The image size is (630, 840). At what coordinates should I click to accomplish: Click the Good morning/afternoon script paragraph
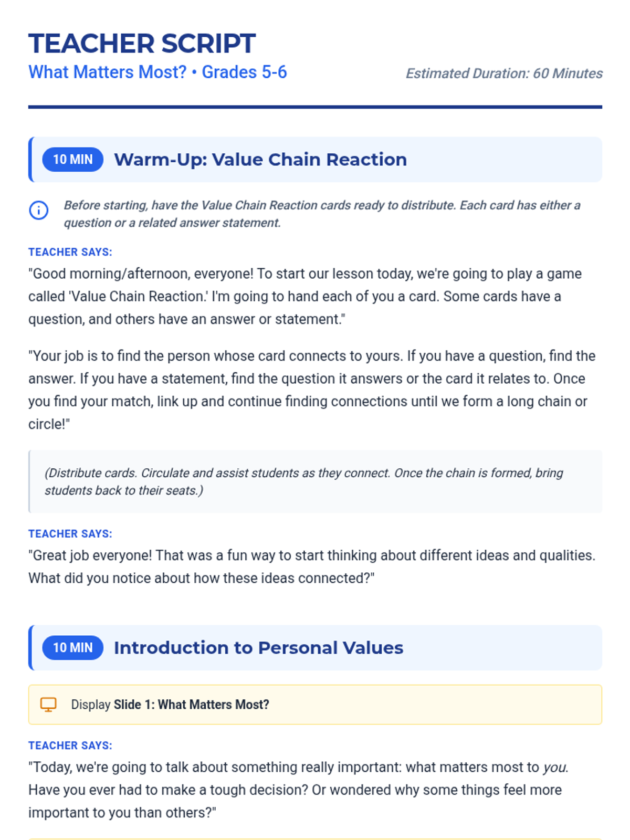304,297
